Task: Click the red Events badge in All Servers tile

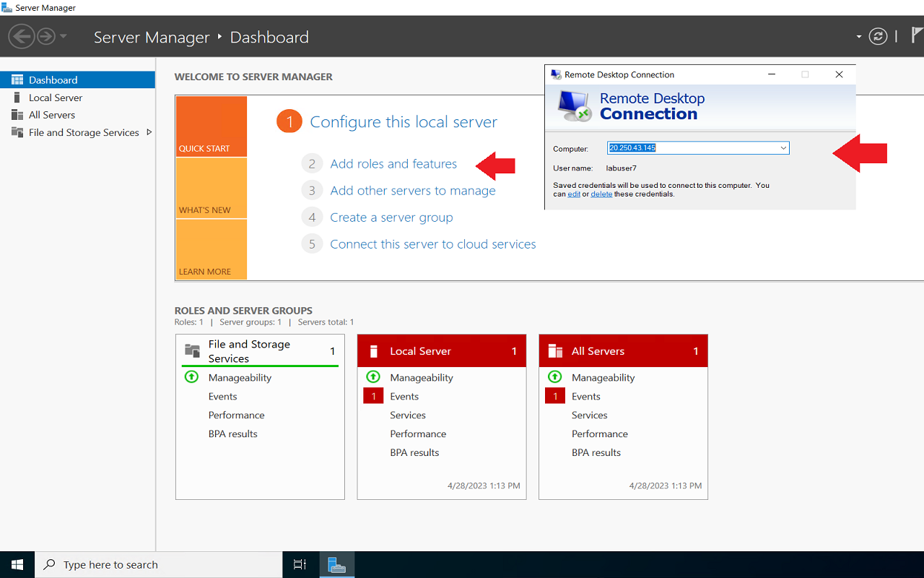Action: pyautogui.click(x=555, y=396)
